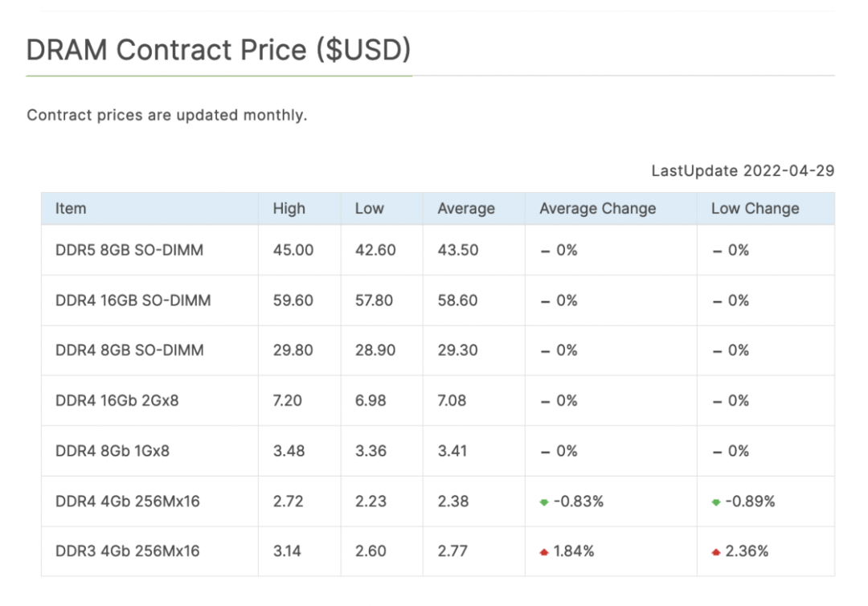
Task: Click the Low column header
Action: coord(369,209)
